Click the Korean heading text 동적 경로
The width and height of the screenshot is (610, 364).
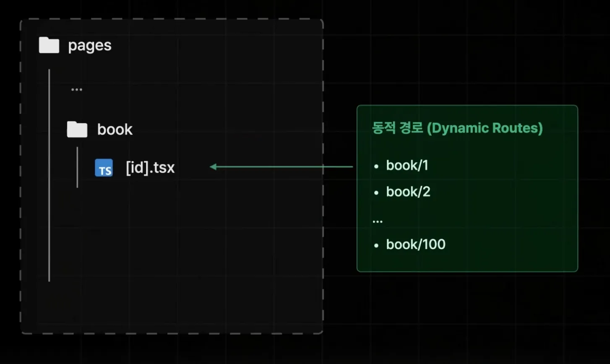[x=397, y=128]
